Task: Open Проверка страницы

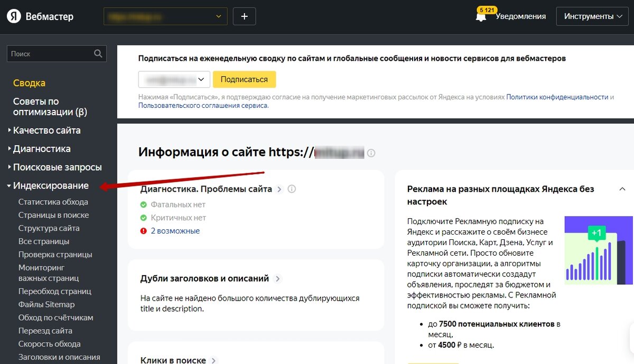Action: (x=55, y=255)
